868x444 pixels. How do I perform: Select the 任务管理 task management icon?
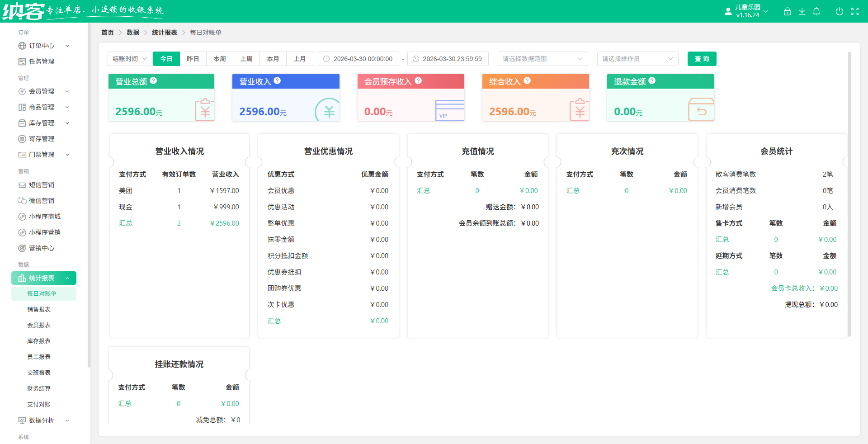pyautogui.click(x=22, y=61)
